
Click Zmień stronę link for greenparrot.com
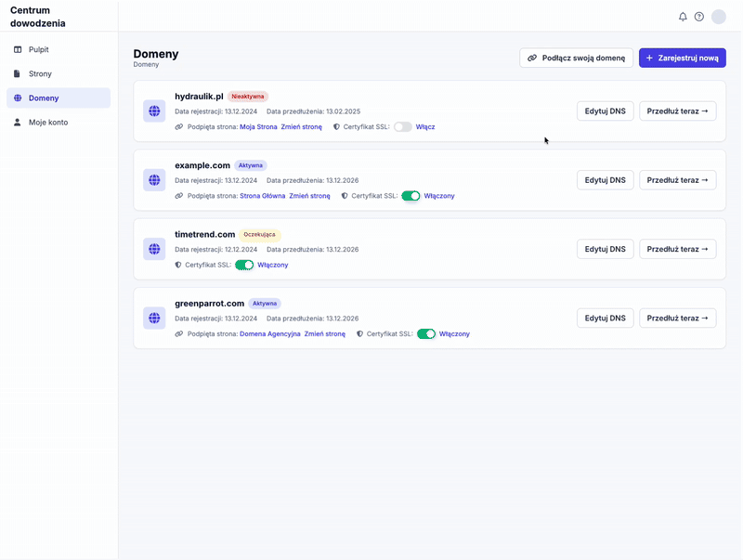324,334
